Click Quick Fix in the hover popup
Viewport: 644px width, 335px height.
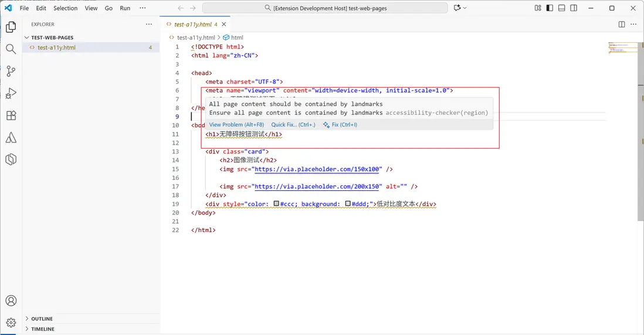click(293, 125)
